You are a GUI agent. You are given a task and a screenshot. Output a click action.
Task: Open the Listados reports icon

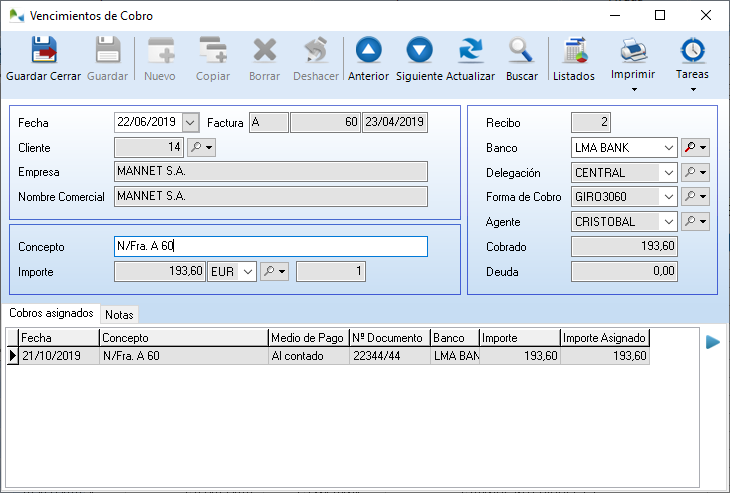[574, 51]
